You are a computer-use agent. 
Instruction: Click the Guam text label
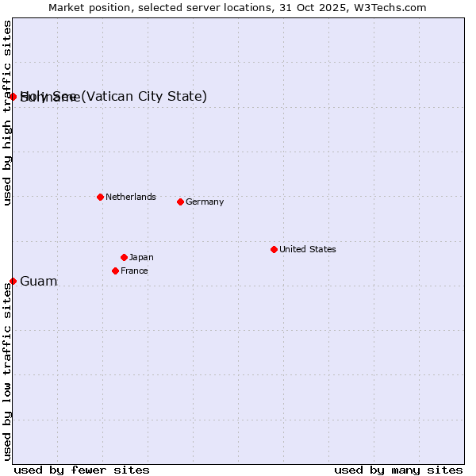click(38, 282)
